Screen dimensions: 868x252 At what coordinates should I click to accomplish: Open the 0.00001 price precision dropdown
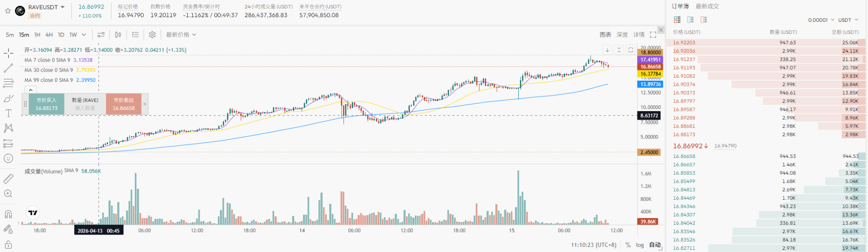point(821,20)
